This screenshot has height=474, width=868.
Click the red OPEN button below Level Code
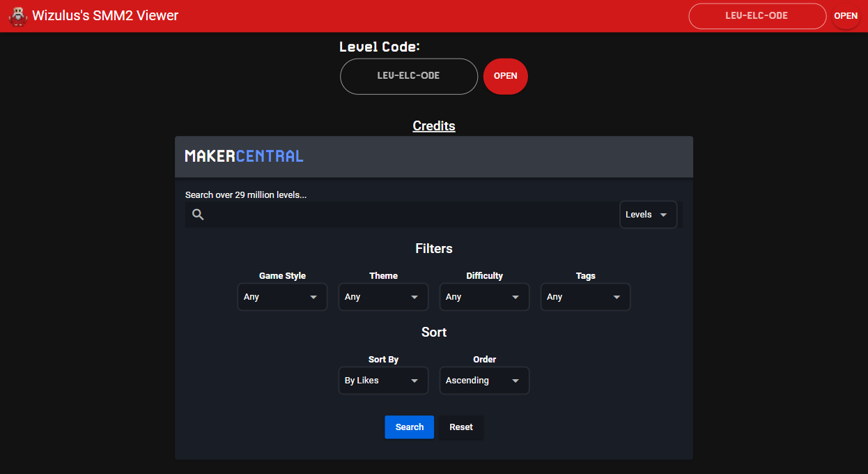tap(506, 76)
